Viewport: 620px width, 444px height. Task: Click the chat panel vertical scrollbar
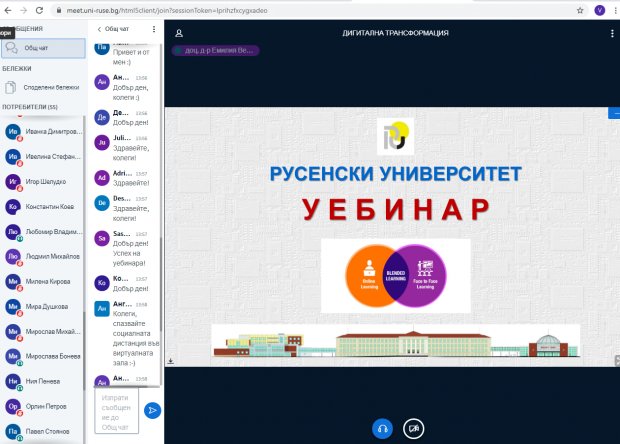161,285
